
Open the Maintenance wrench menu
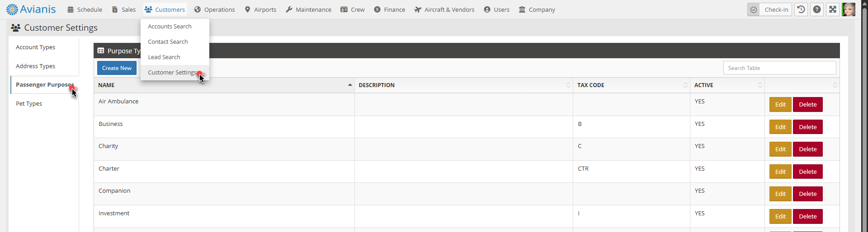pos(308,9)
